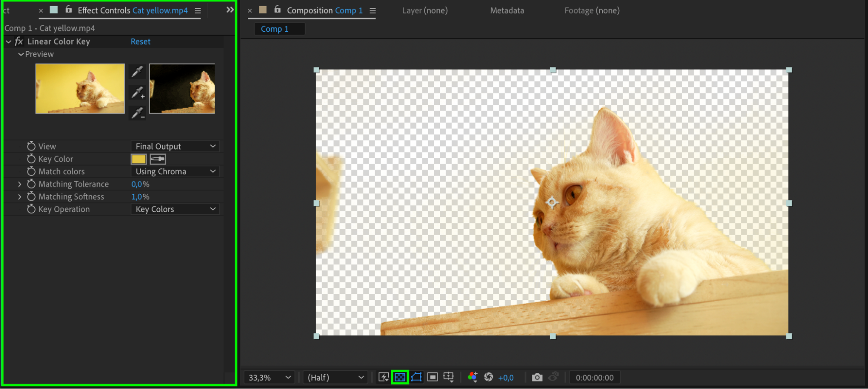Take a snapshot with the camera icon
This screenshot has width=868, height=389.
(537, 377)
